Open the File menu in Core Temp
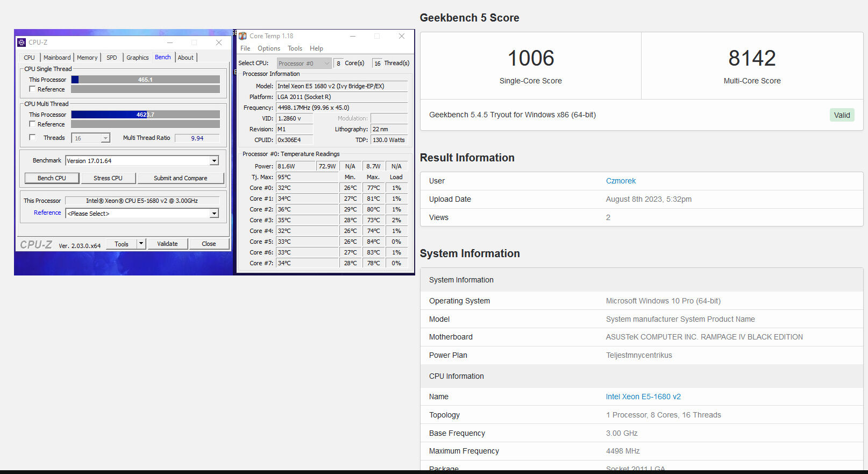Screen dimensions: 868x474 (x=245, y=48)
